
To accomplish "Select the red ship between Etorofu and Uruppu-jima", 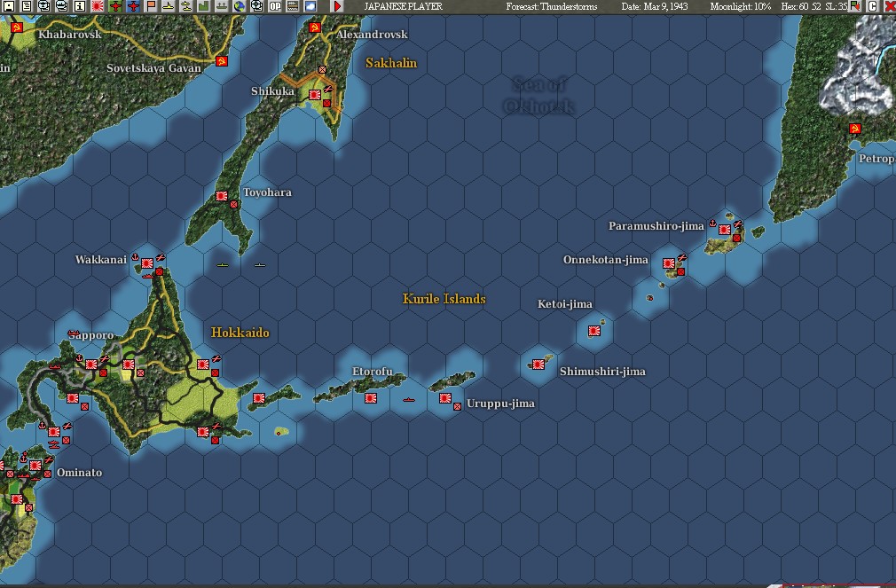I will [x=409, y=399].
